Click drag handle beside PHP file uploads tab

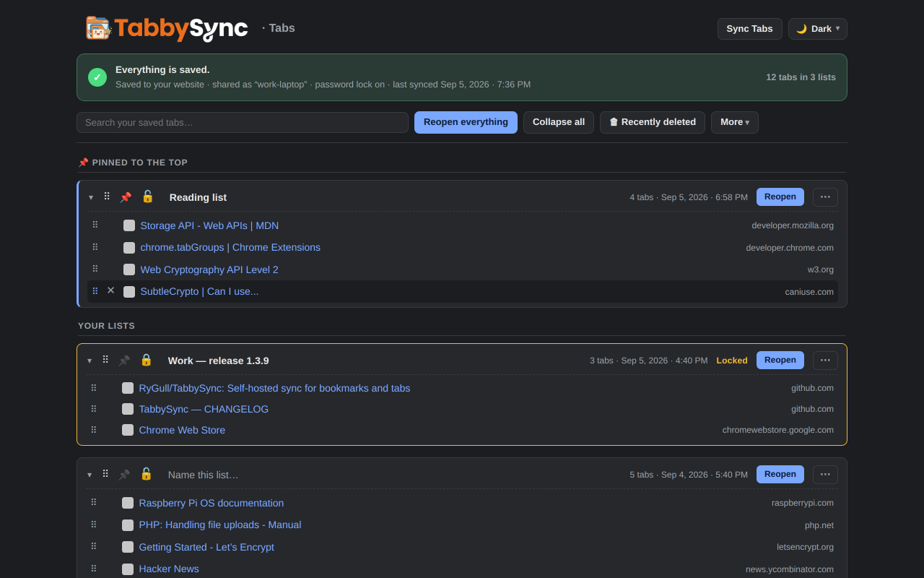tap(94, 525)
